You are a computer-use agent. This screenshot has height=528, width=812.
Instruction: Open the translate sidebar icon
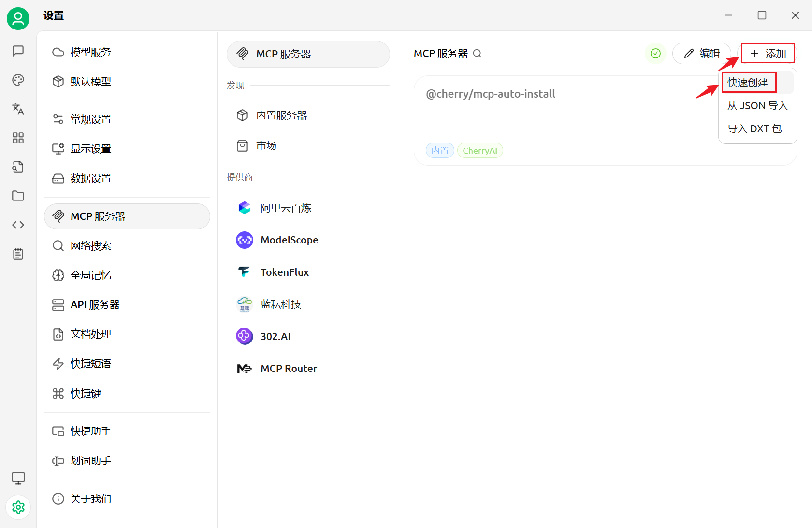click(x=18, y=109)
